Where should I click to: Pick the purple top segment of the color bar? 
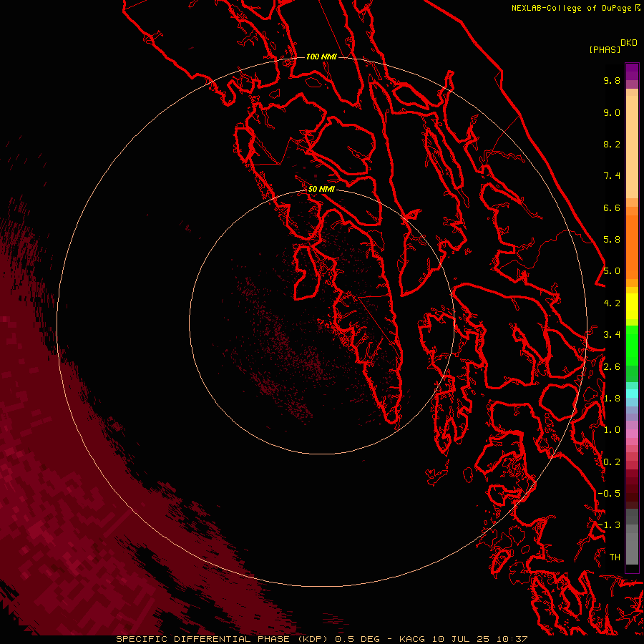coord(632,72)
